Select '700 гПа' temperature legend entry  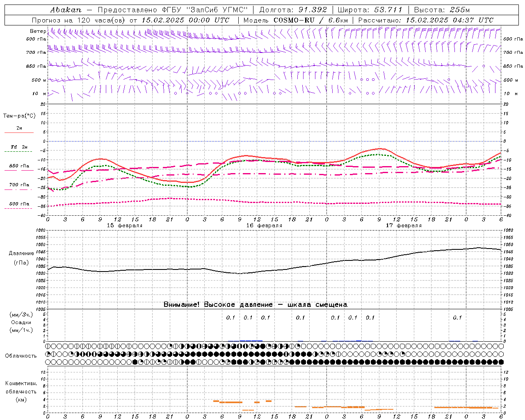tap(19, 185)
